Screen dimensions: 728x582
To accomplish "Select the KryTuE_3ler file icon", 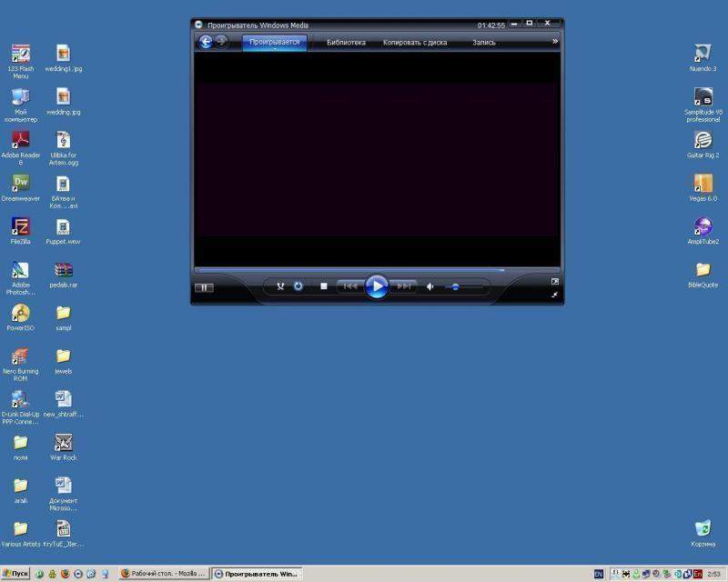I will click(63, 534).
